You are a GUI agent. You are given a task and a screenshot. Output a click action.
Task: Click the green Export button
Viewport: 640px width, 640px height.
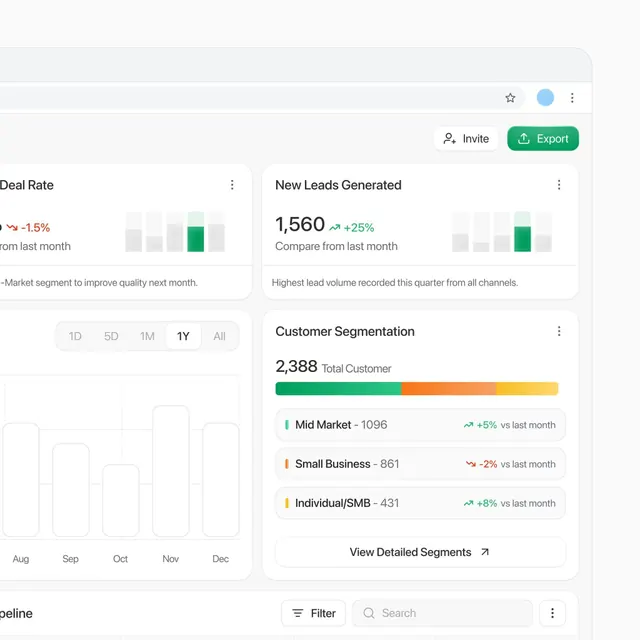pyautogui.click(x=543, y=139)
